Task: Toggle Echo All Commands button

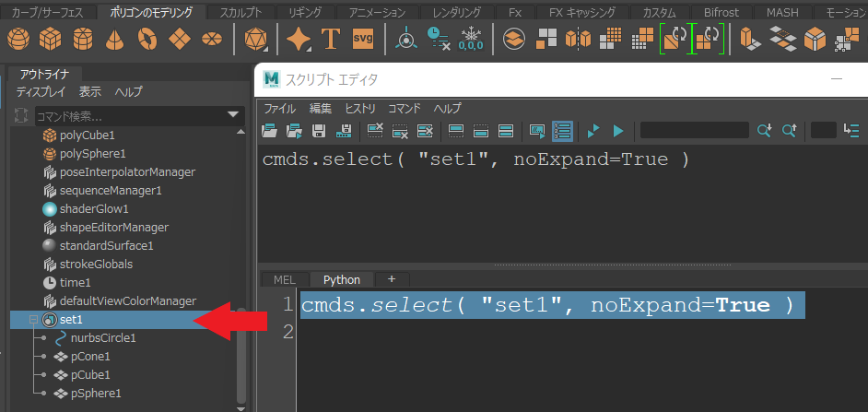Action: click(x=537, y=131)
